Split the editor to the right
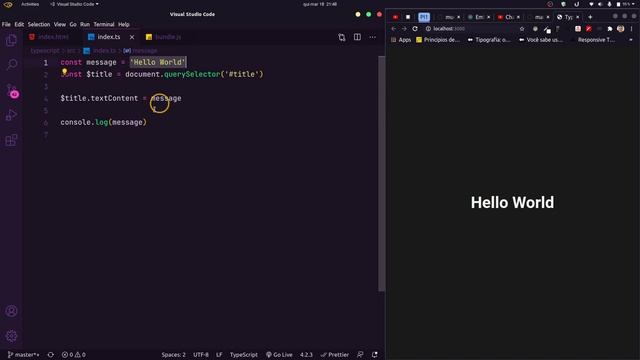The height and width of the screenshot is (360, 640). click(x=357, y=37)
